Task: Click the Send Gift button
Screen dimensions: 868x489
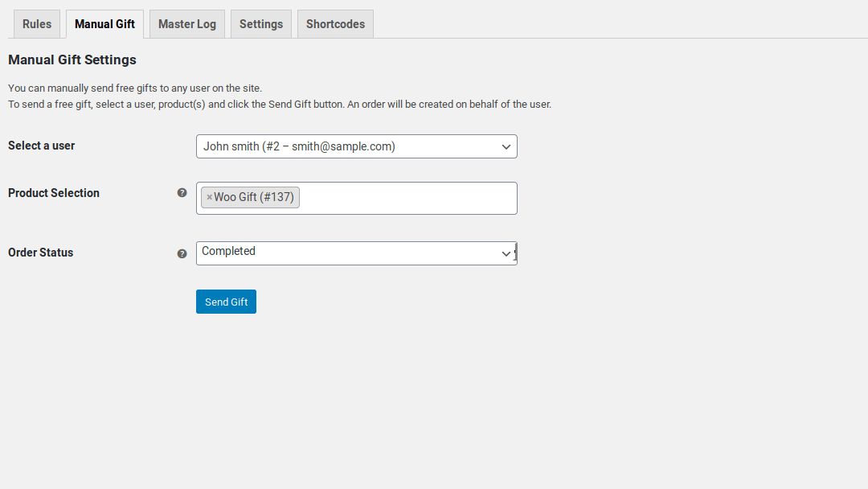Action: coord(226,302)
